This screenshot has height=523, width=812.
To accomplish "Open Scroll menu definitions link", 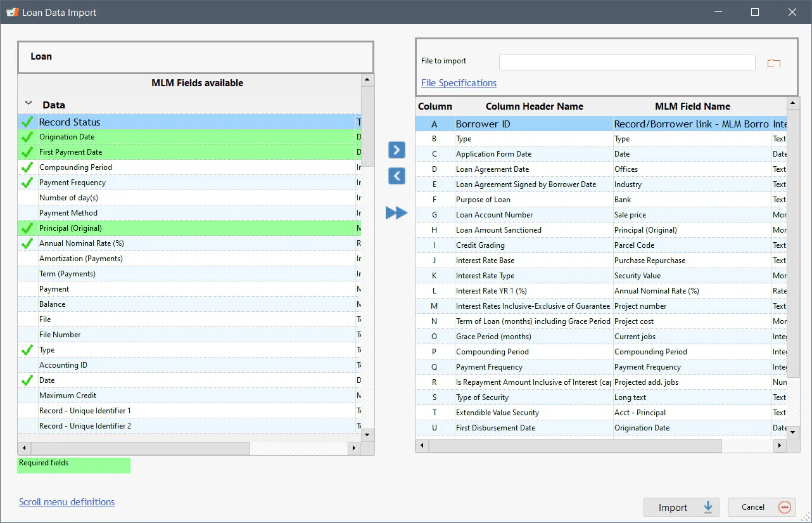I will 67,502.
